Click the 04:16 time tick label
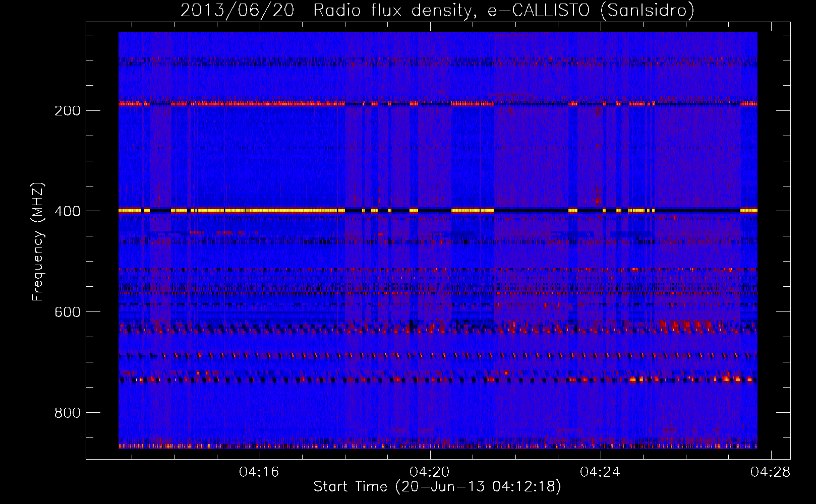The width and height of the screenshot is (816, 504). click(259, 472)
